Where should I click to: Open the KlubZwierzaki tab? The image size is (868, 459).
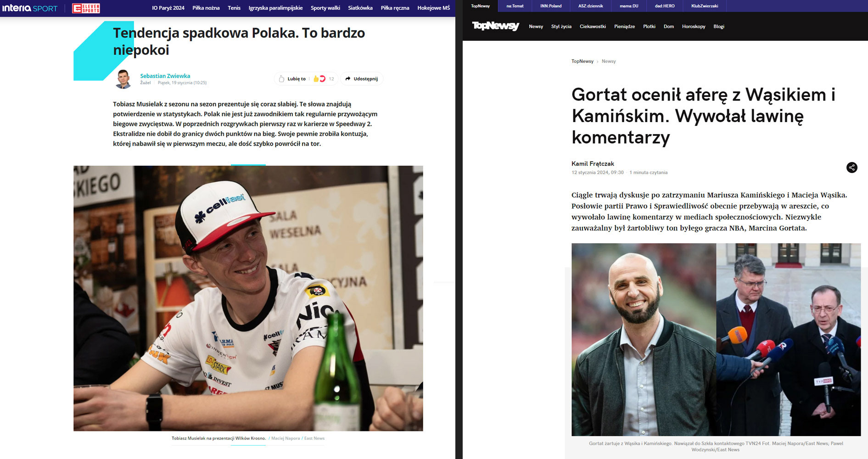705,6
